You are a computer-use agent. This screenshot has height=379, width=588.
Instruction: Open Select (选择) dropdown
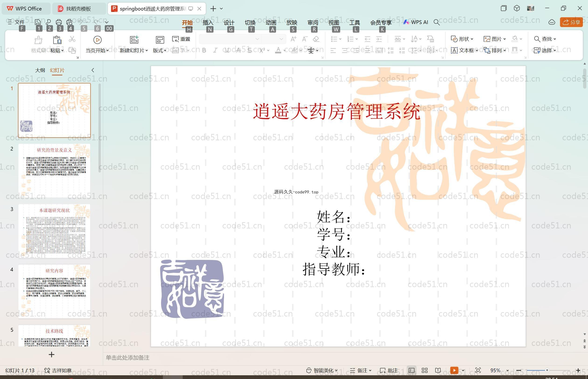click(x=545, y=50)
